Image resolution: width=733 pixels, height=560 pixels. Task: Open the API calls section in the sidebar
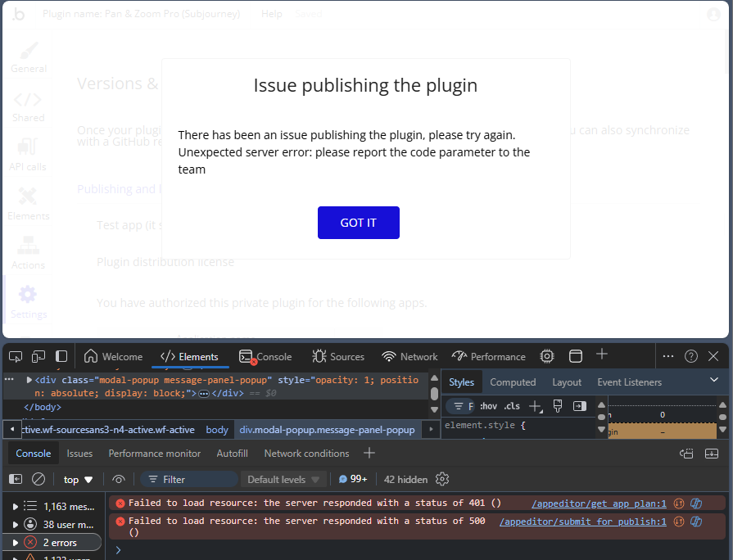pyautogui.click(x=28, y=154)
